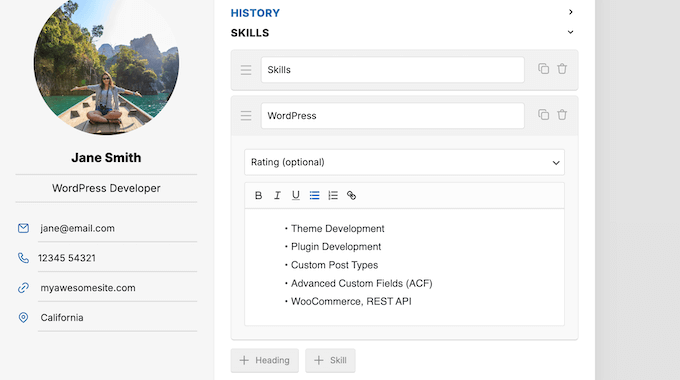Duplicate the WordPress skill row
Image resolution: width=680 pixels, height=380 pixels.
[543, 115]
